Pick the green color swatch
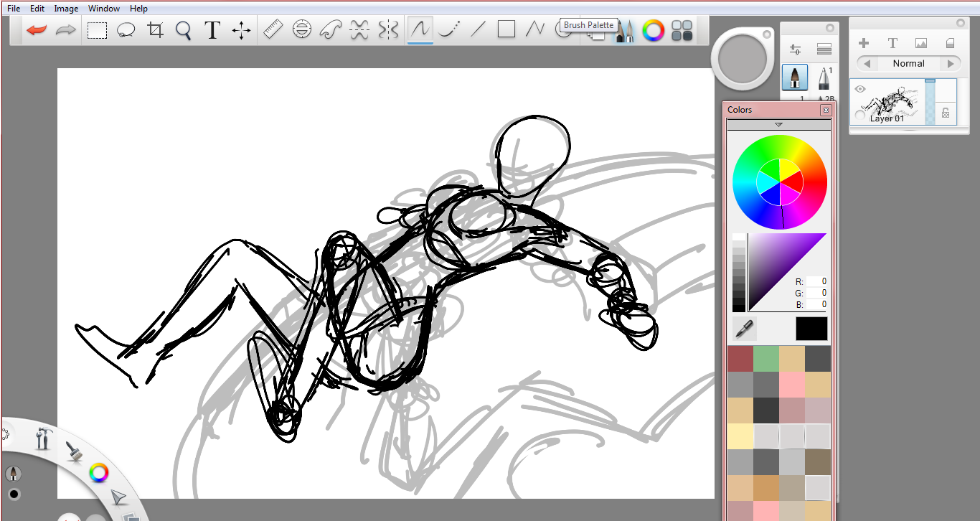Screen dimensions: 980x521 coord(765,358)
